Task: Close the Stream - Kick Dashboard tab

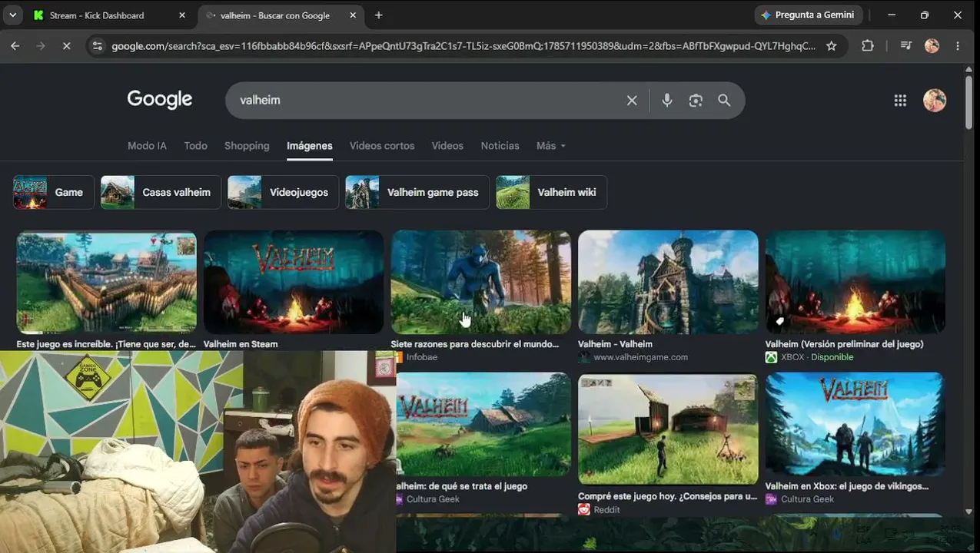Action: click(x=182, y=15)
